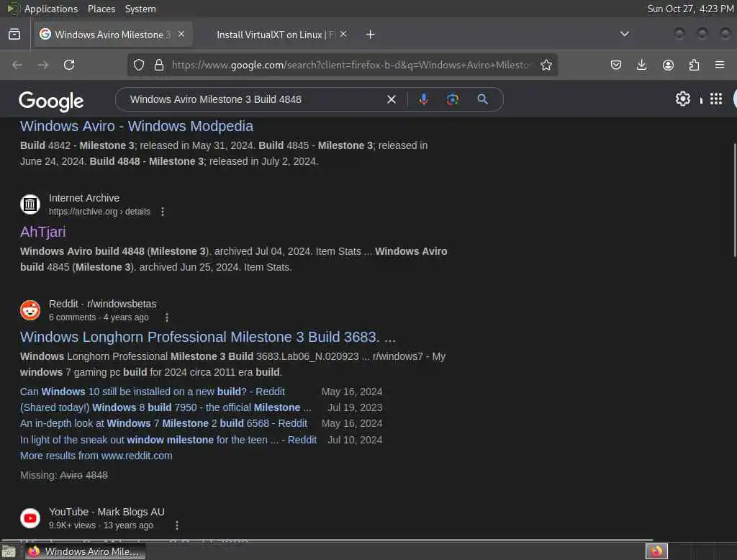The width and height of the screenshot is (737, 560).
Task: Open the Places menu
Action: [101, 9]
